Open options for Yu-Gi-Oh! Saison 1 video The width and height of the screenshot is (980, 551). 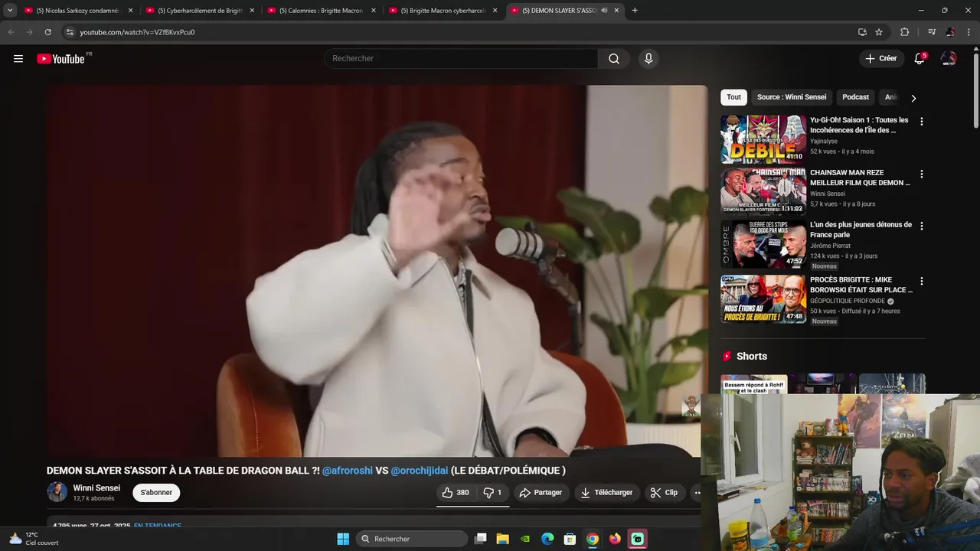tap(921, 122)
